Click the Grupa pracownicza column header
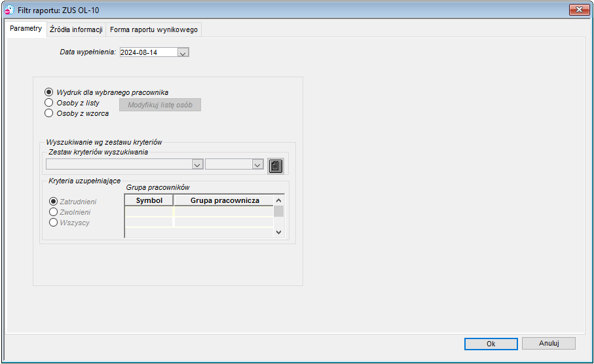Viewport: 594px width, 364px height. (x=225, y=200)
